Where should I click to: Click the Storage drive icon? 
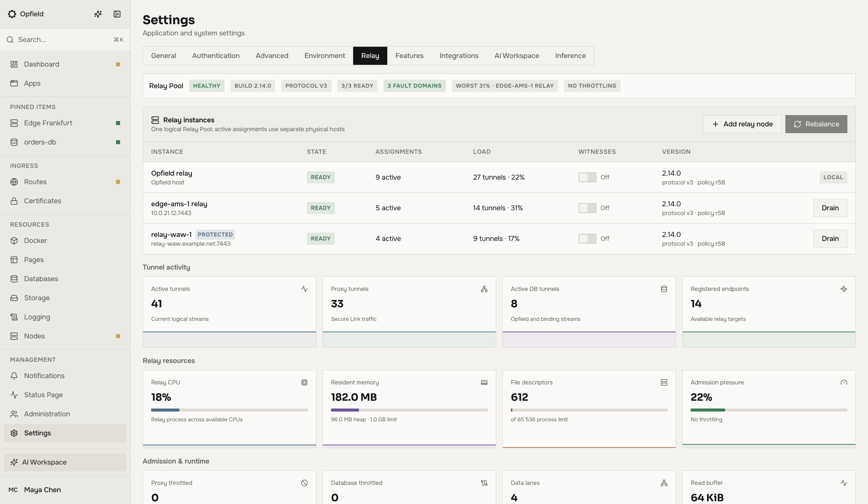[x=14, y=298]
